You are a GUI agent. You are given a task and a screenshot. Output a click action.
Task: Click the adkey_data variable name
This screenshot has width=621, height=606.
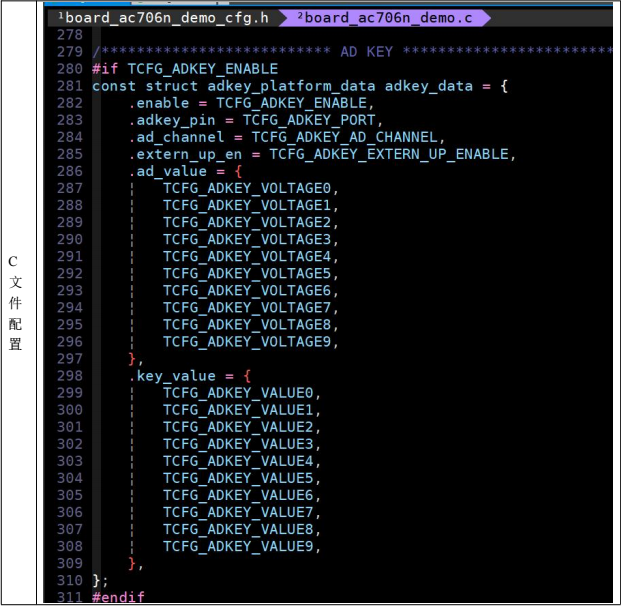coord(429,86)
